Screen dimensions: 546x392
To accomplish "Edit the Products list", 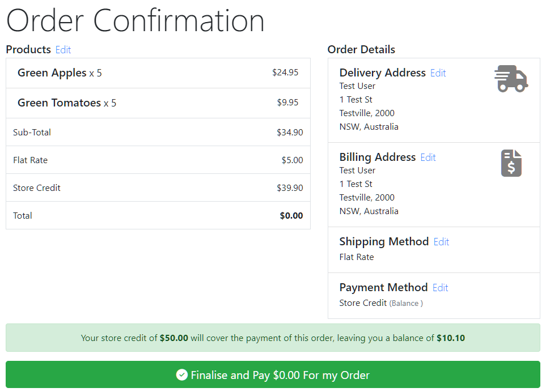I will click(63, 50).
